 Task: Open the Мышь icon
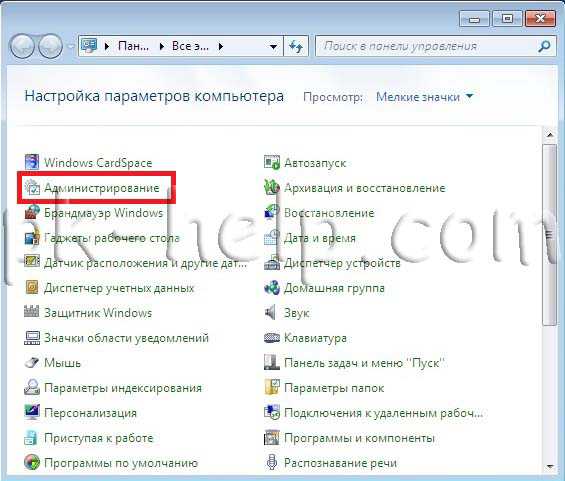tap(32, 362)
